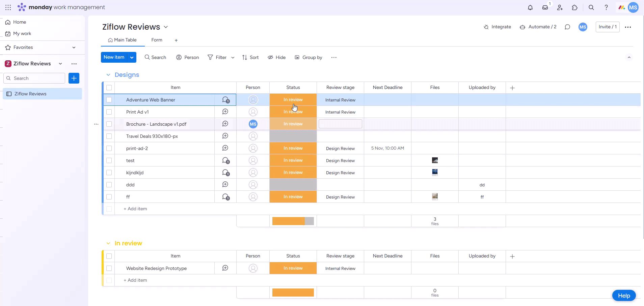
Task: Click sidebar Search input field
Action: click(x=34, y=78)
